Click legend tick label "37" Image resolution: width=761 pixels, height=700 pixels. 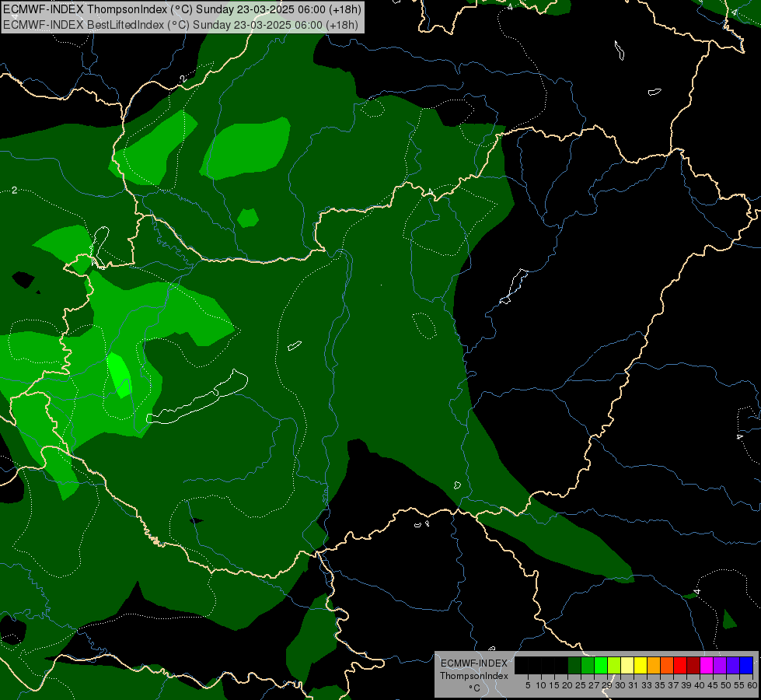tap(674, 685)
